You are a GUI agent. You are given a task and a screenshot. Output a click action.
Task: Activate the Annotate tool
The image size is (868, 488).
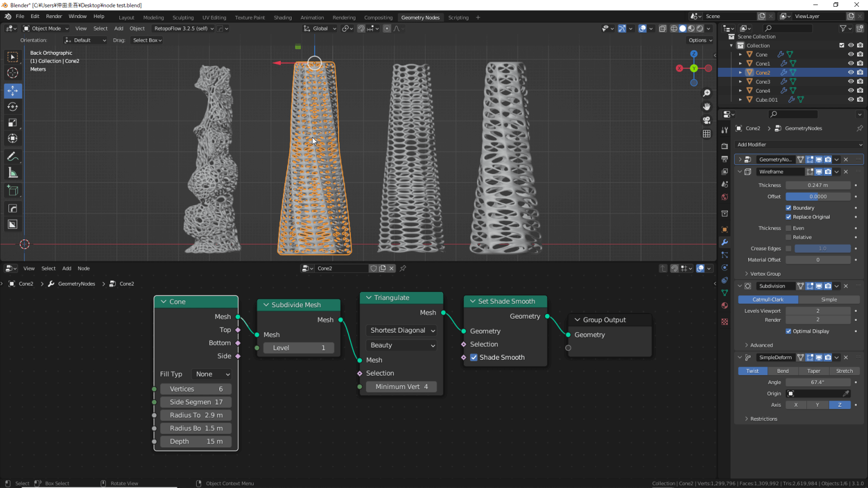pos(12,156)
